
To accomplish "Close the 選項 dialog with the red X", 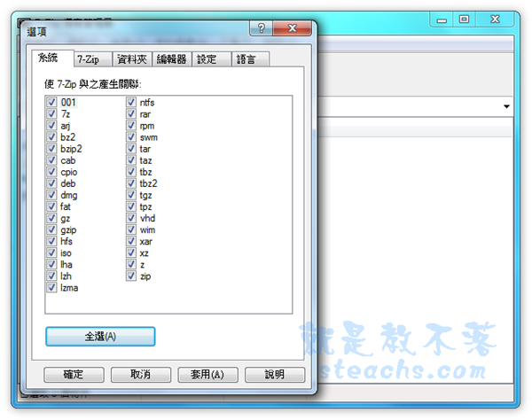I will pos(292,28).
